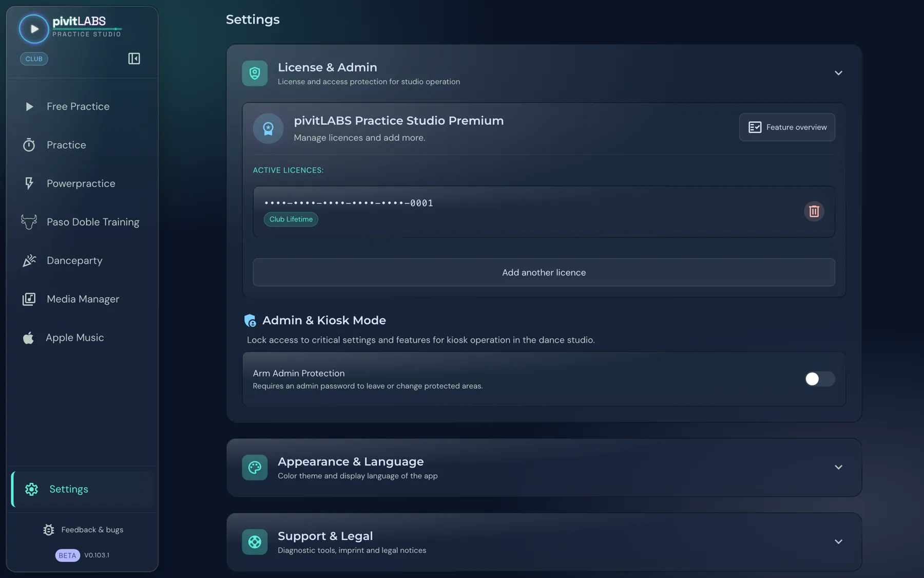Image resolution: width=924 pixels, height=578 pixels.
Task: Click the Powerpractice lightning icon
Action: [29, 183]
